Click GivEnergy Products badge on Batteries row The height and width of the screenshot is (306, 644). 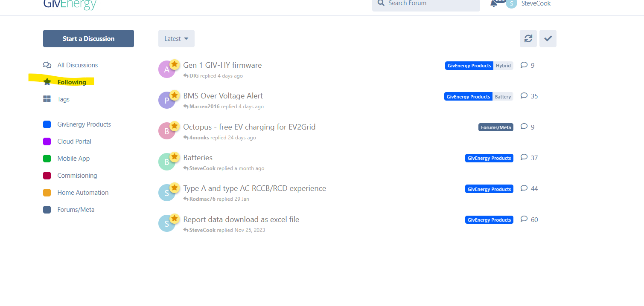coord(489,158)
